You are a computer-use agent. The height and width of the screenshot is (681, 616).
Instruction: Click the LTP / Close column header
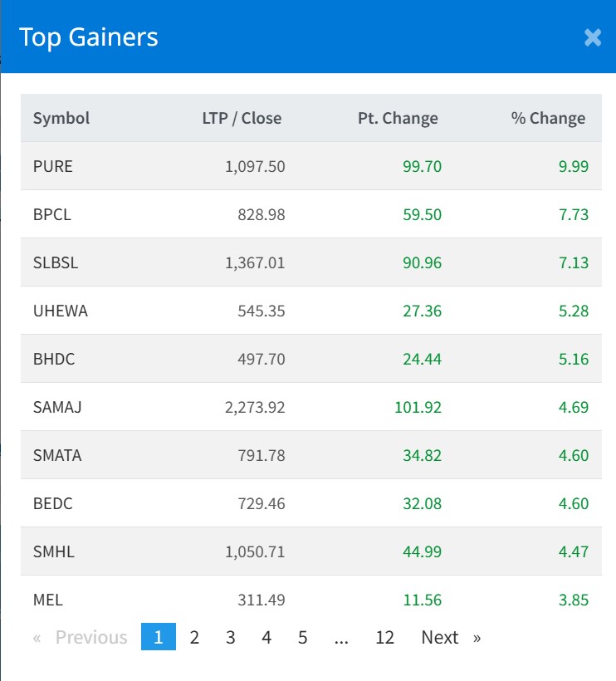click(242, 118)
